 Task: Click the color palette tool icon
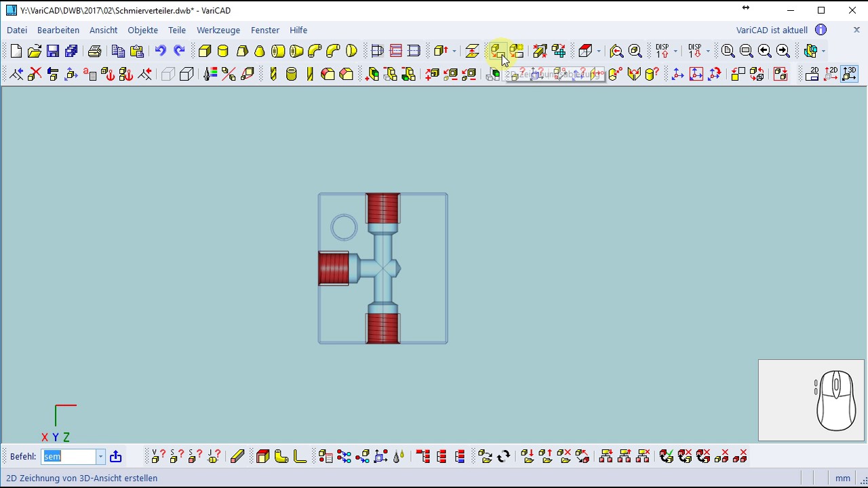tap(210, 74)
